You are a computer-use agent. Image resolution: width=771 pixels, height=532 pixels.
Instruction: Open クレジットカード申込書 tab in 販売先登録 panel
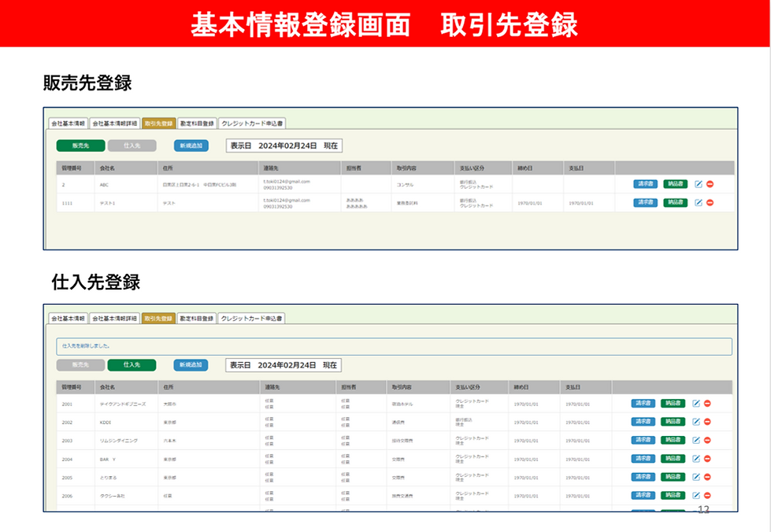point(252,124)
